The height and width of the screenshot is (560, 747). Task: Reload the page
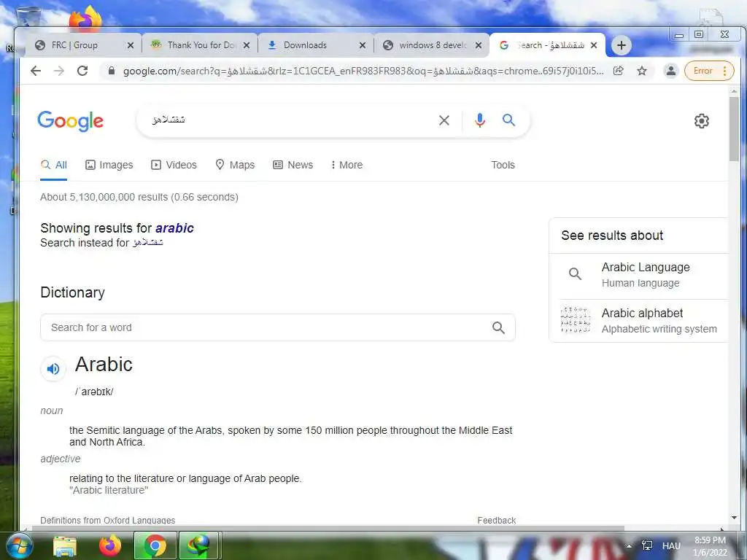[x=82, y=71]
